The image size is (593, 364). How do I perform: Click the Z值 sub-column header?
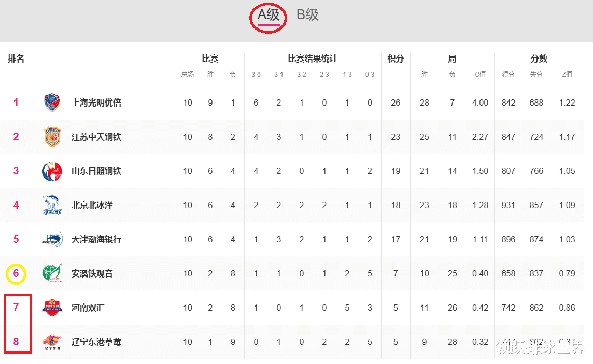click(567, 75)
